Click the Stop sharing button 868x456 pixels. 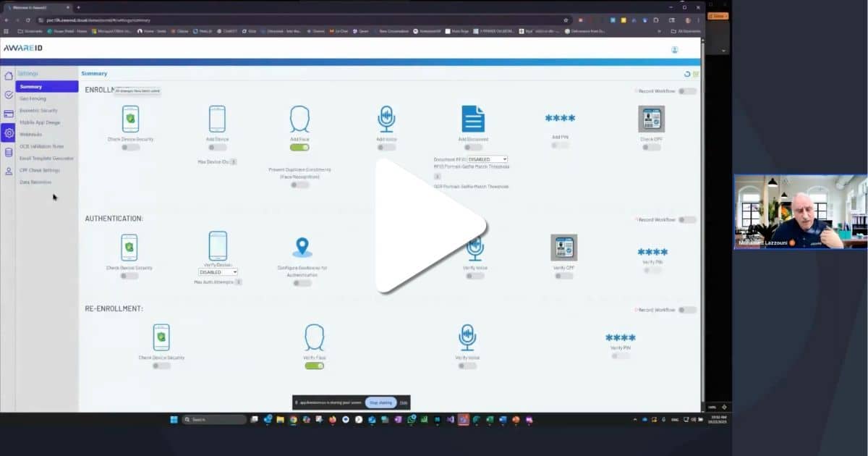point(380,402)
